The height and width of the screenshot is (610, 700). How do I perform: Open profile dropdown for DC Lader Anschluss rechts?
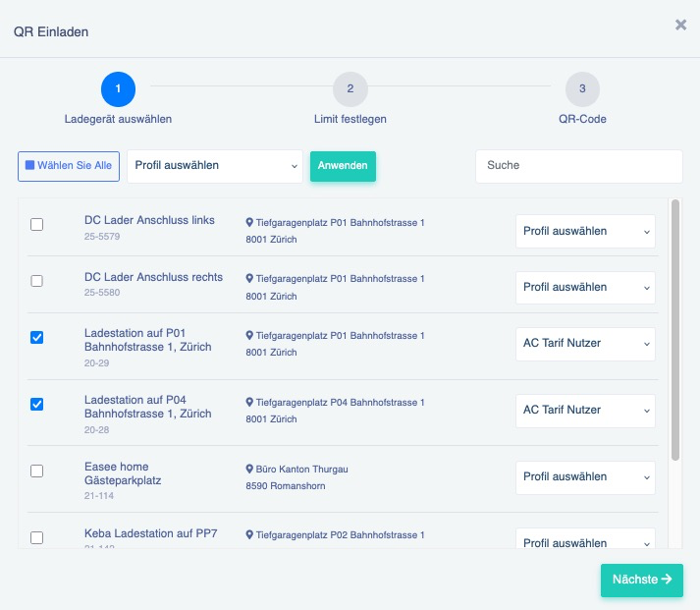(585, 288)
